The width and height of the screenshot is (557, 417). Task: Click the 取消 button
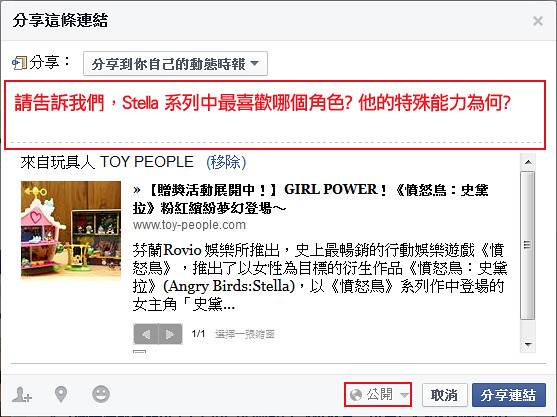pos(444,395)
